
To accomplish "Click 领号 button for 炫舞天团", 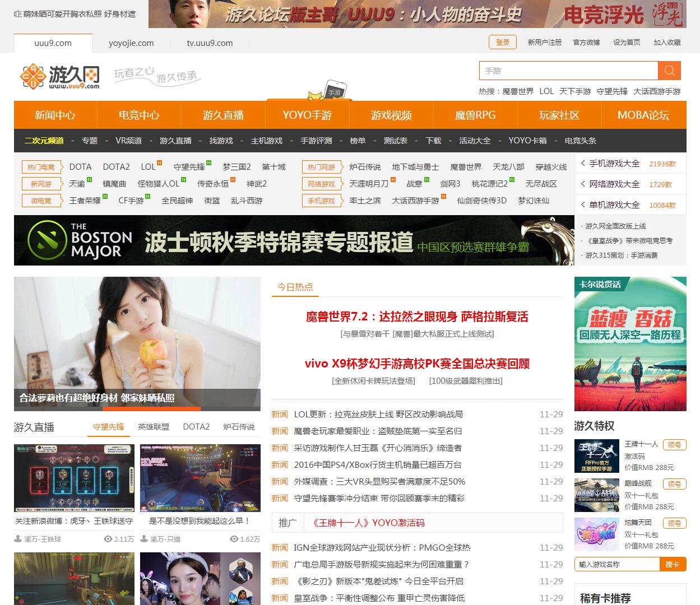I will [674, 523].
